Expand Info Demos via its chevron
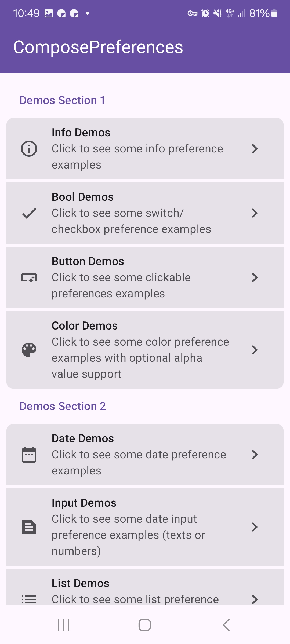The width and height of the screenshot is (290, 644). [255, 149]
